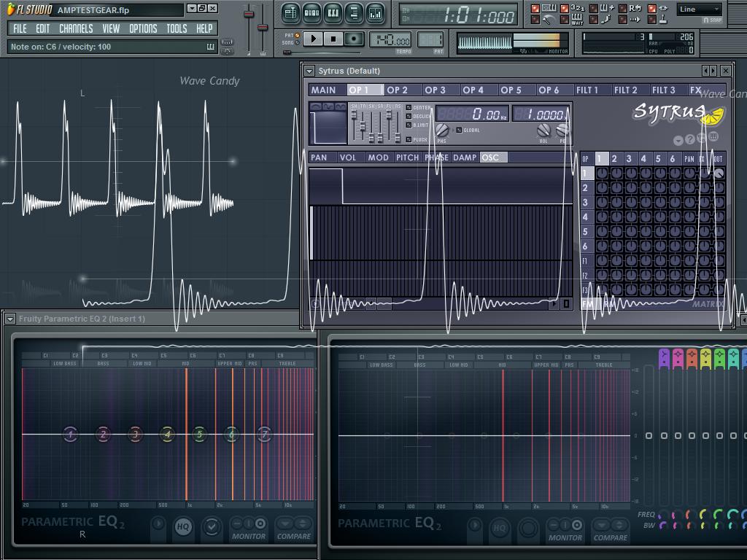
Task: Open the Line snap dropdown
Action: (699, 9)
